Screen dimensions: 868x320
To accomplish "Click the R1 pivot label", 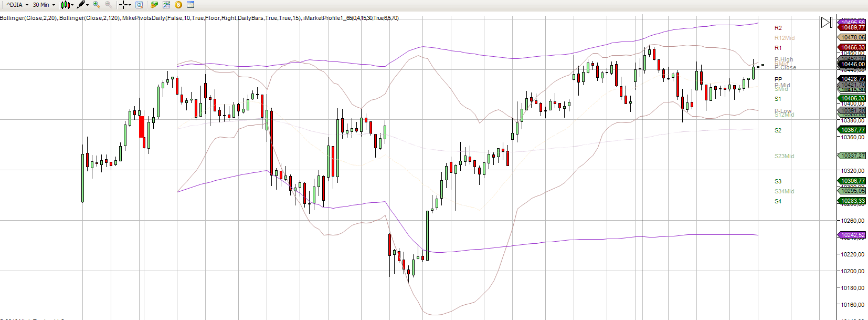I will tap(778, 48).
